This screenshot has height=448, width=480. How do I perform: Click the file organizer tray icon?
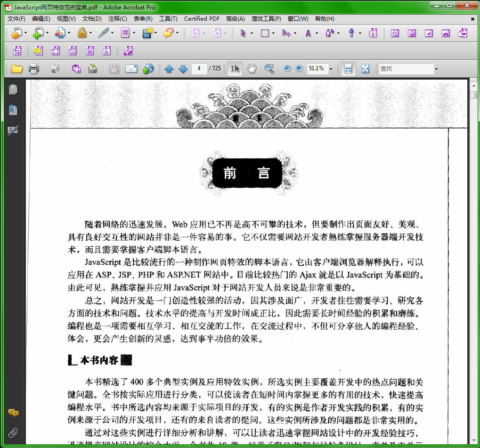[93, 69]
